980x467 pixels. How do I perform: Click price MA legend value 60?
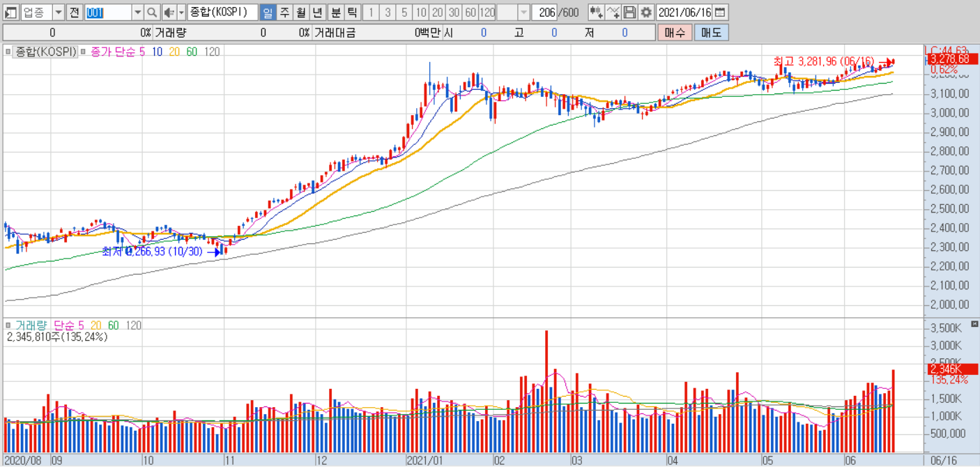[192, 51]
